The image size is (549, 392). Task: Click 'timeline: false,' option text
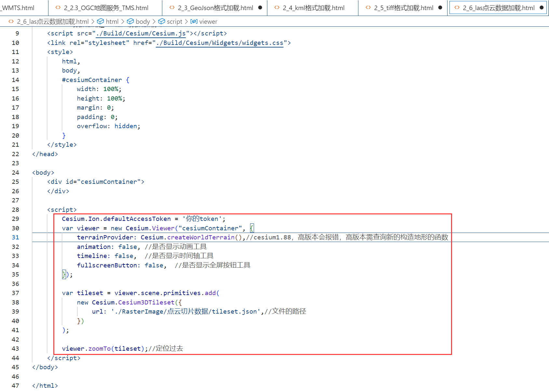click(107, 256)
